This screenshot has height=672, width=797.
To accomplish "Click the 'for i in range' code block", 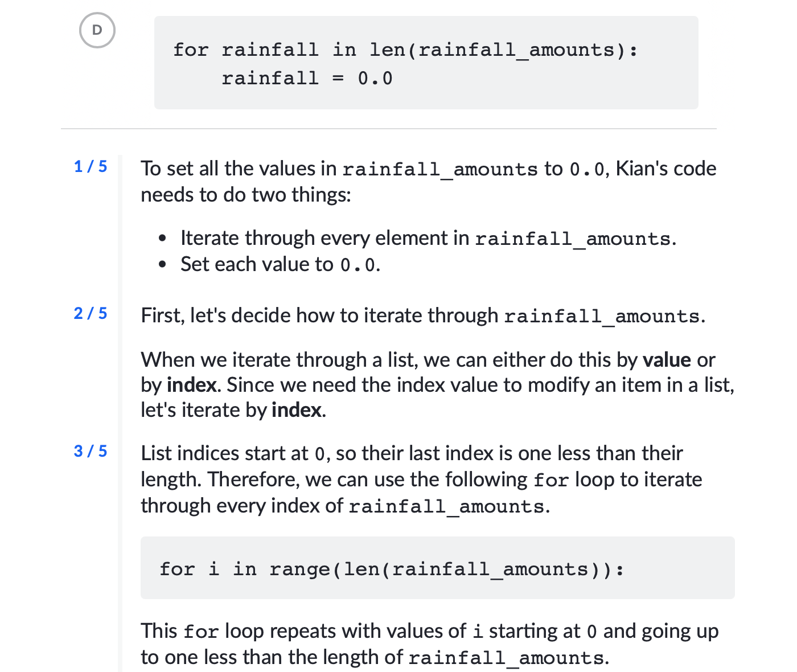I will 437,568.
